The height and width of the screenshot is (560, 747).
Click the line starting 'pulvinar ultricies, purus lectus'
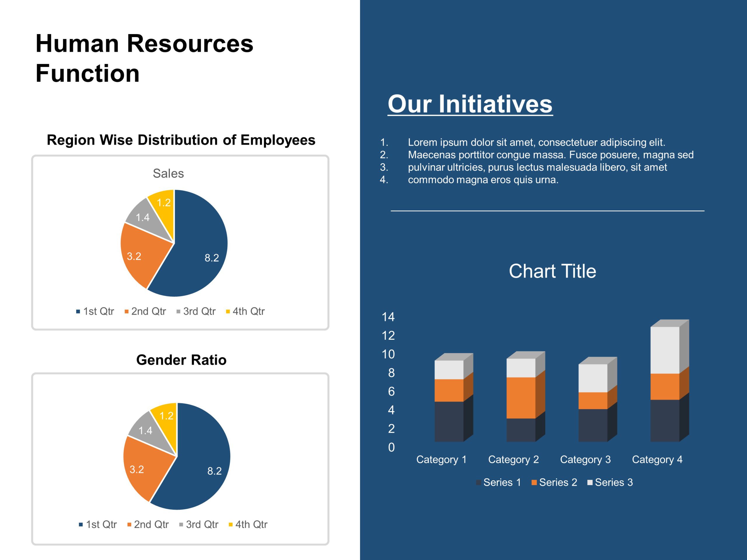pos(537,167)
